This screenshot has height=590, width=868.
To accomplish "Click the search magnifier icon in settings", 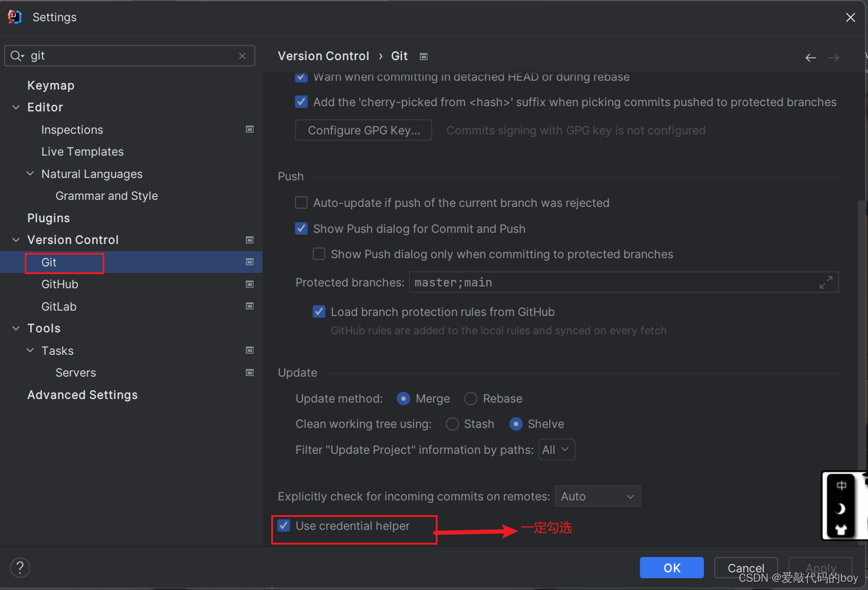I will click(16, 55).
